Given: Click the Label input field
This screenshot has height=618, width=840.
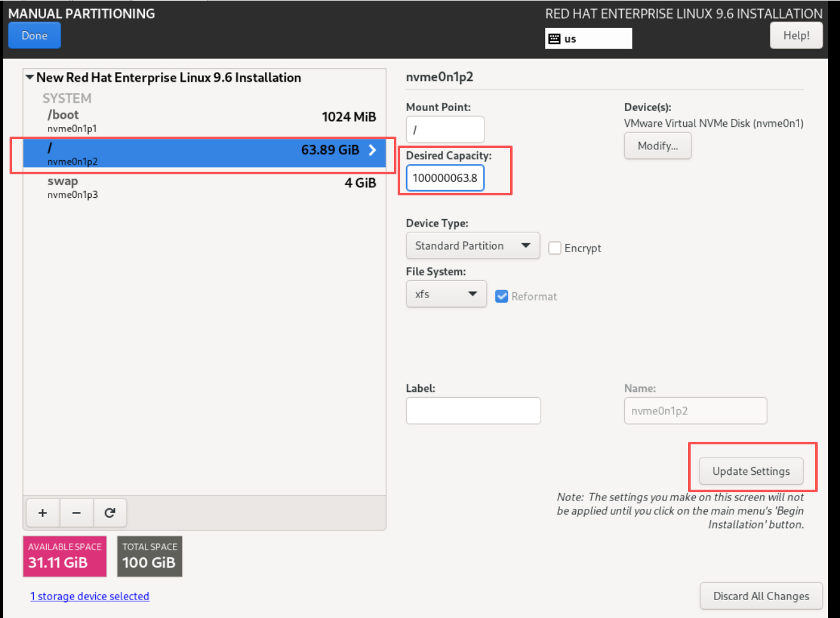Looking at the screenshot, I should pos(473,411).
